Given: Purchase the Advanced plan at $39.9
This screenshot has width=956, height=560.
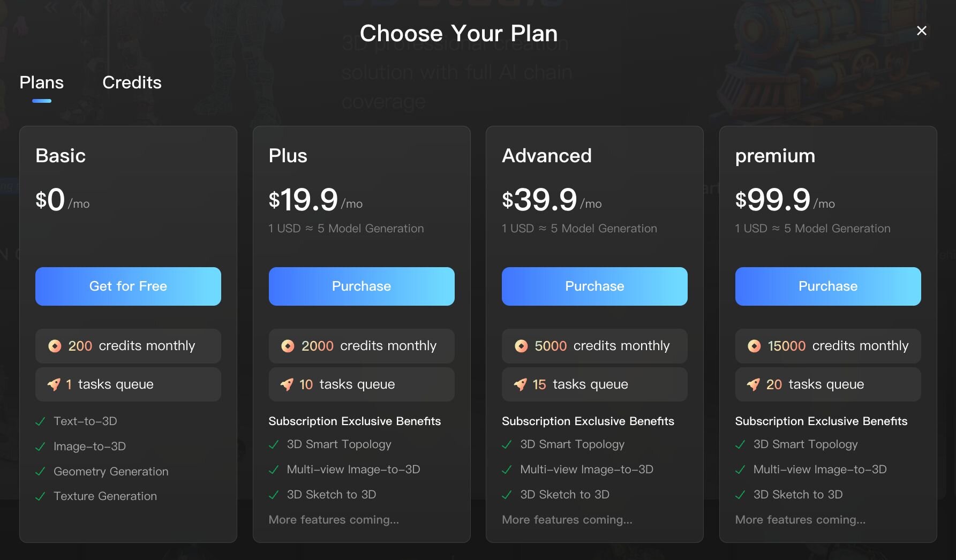Looking at the screenshot, I should [594, 286].
